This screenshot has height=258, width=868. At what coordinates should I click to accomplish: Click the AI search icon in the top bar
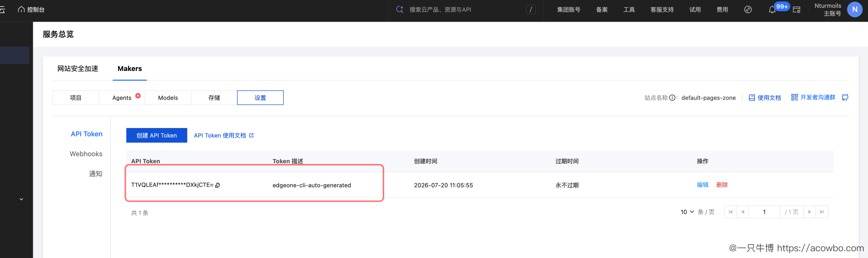(x=400, y=10)
